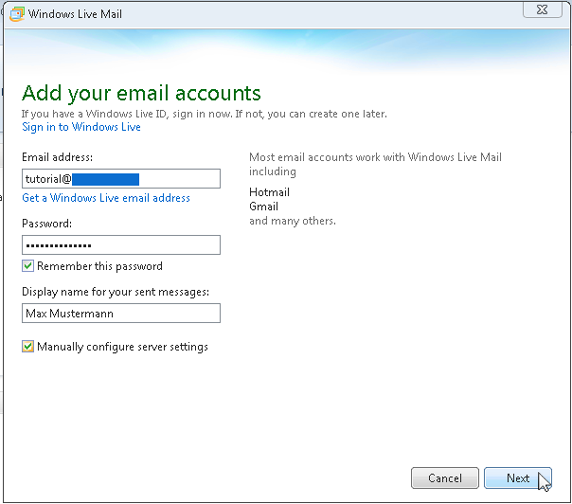Click the Gmail text in provider list

click(x=264, y=206)
